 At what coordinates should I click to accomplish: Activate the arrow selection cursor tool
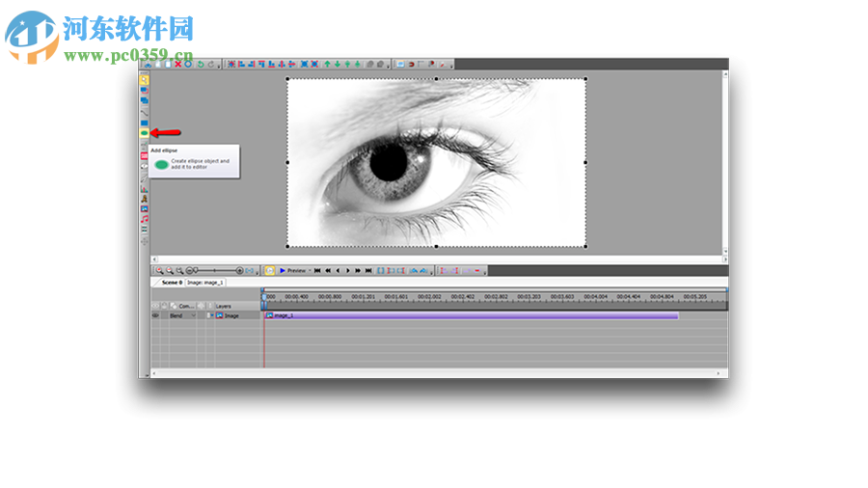[x=145, y=80]
